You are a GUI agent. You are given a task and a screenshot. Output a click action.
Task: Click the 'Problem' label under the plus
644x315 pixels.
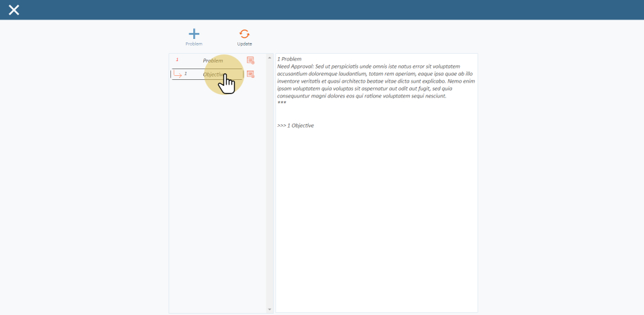(194, 44)
